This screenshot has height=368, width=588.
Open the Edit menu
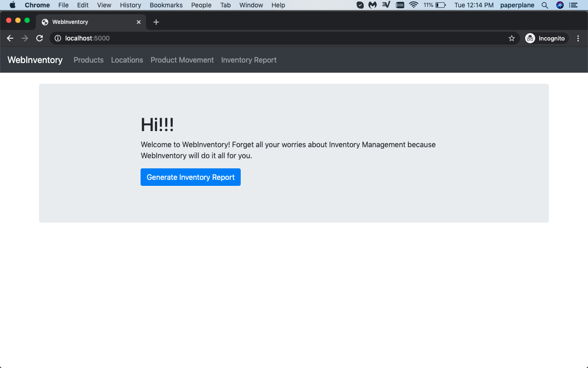pos(83,5)
